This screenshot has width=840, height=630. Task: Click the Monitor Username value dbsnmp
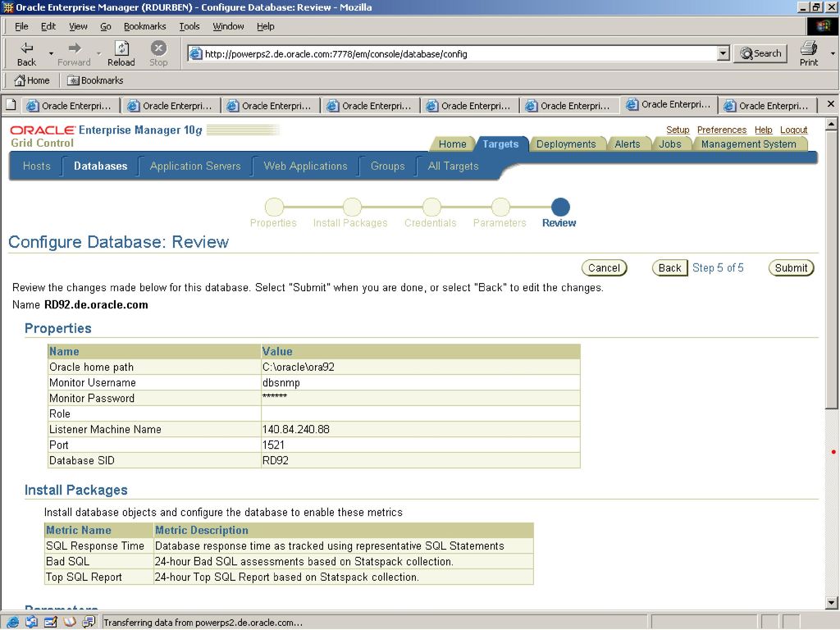pyautogui.click(x=281, y=382)
